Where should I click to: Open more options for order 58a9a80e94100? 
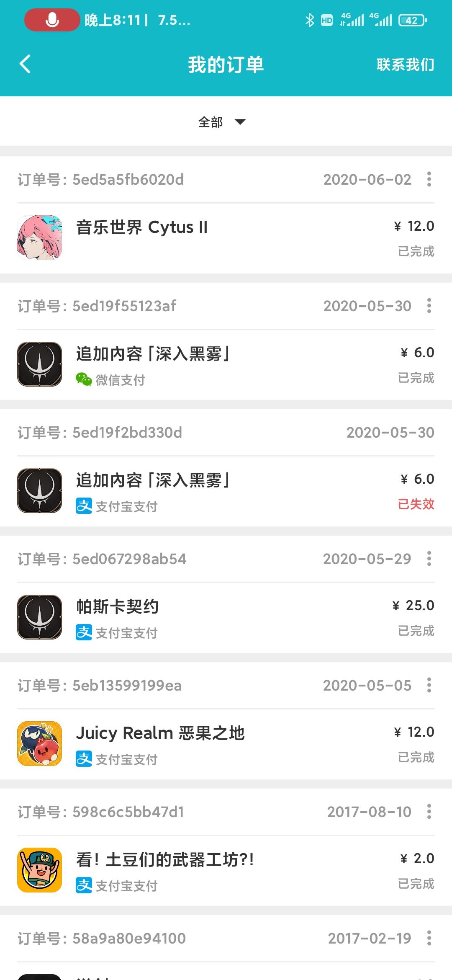pyautogui.click(x=429, y=938)
